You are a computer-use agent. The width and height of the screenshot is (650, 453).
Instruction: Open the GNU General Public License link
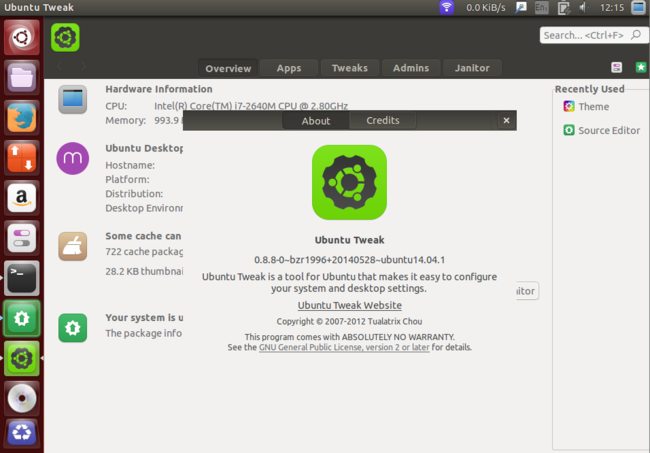[344, 347]
